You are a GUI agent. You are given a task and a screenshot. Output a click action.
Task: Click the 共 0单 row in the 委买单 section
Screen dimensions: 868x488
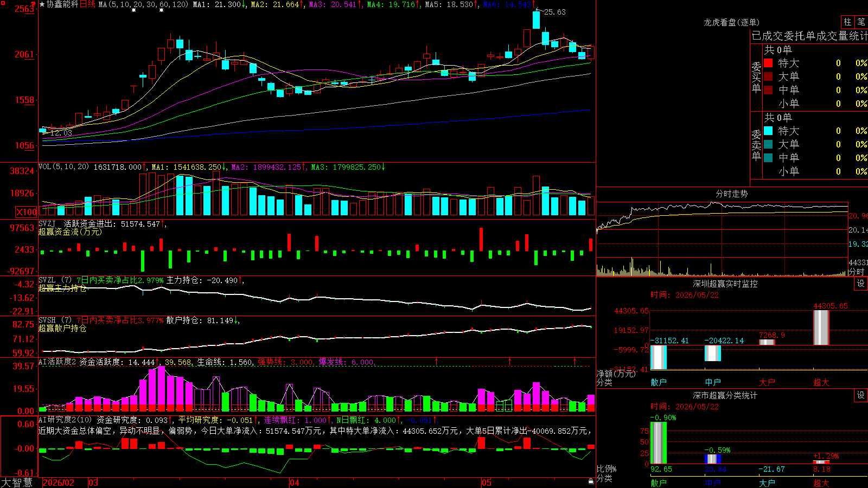tap(778, 49)
